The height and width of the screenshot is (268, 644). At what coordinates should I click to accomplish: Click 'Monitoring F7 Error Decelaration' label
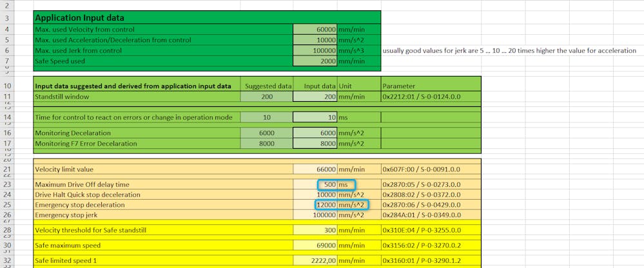tap(86, 144)
